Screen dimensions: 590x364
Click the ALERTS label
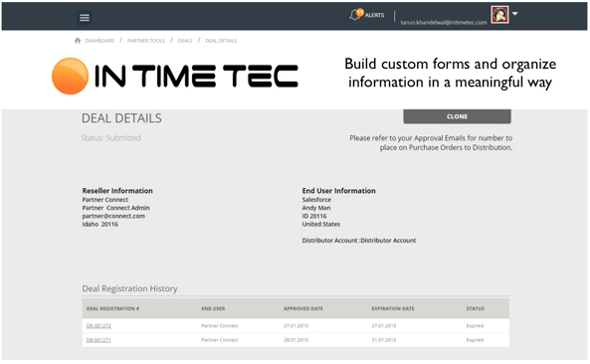click(374, 15)
